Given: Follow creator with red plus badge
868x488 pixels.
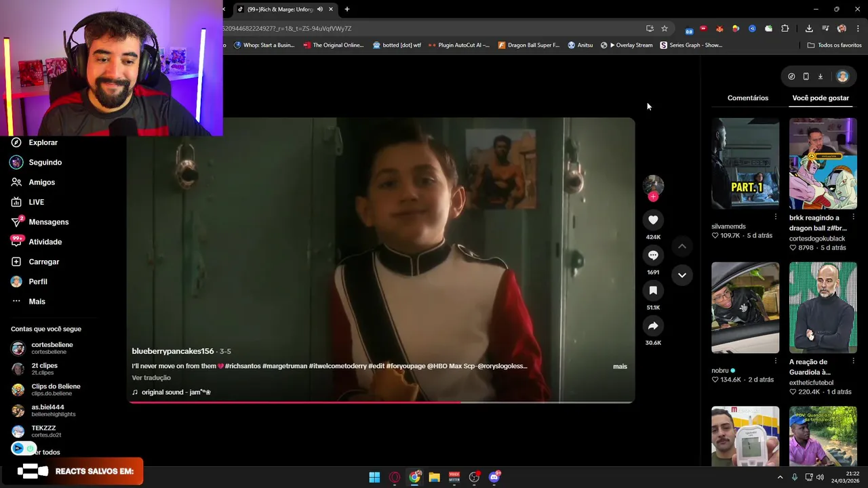Looking at the screenshot, I should pyautogui.click(x=653, y=197).
